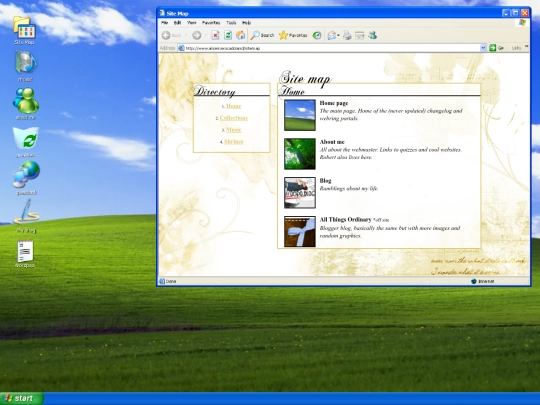The image size is (540, 405).
Task: Open the Mail options dropdown arrow
Action: [x=339, y=35]
